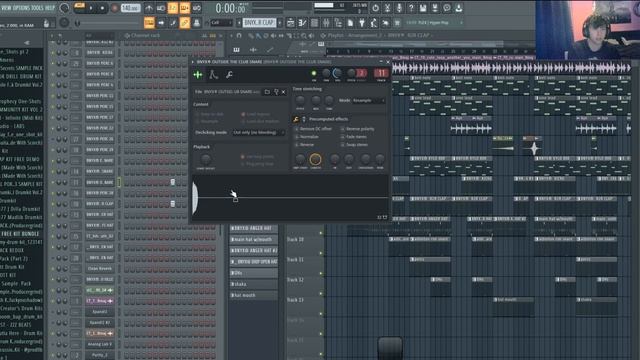Open the sample settings tab in channel window

(198, 75)
